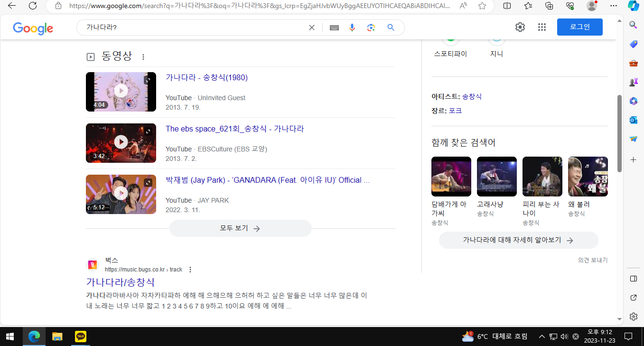Click the 로그인 sign-in button
This screenshot has height=346, width=644.
point(580,27)
